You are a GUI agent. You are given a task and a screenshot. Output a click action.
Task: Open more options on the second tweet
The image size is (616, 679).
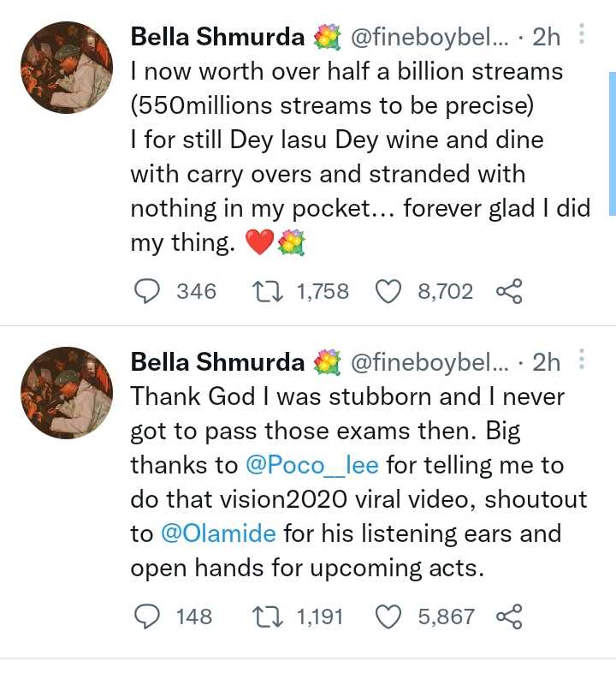582,360
